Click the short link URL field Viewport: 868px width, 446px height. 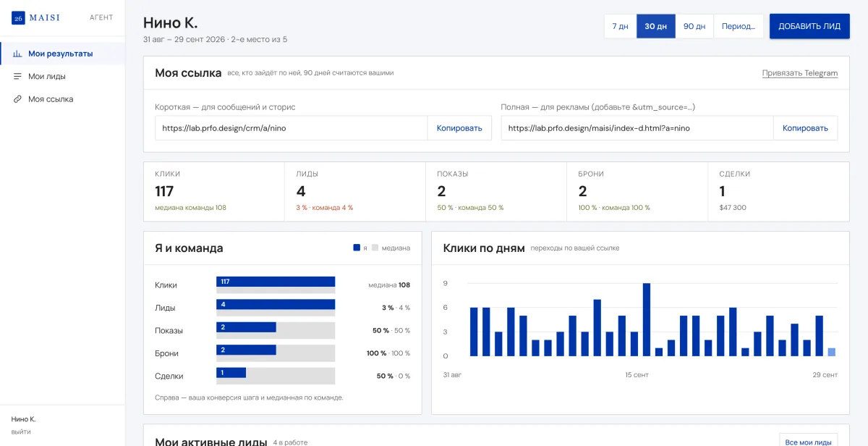pos(292,128)
